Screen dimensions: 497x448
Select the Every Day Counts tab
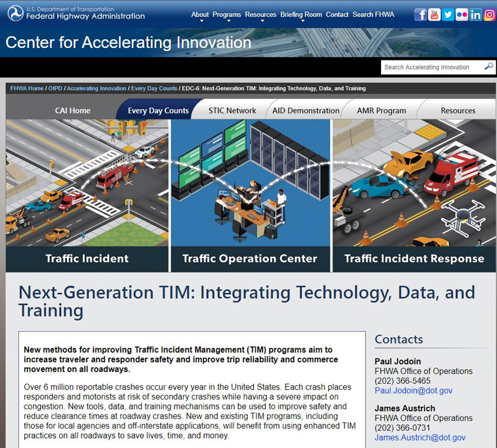tap(158, 111)
